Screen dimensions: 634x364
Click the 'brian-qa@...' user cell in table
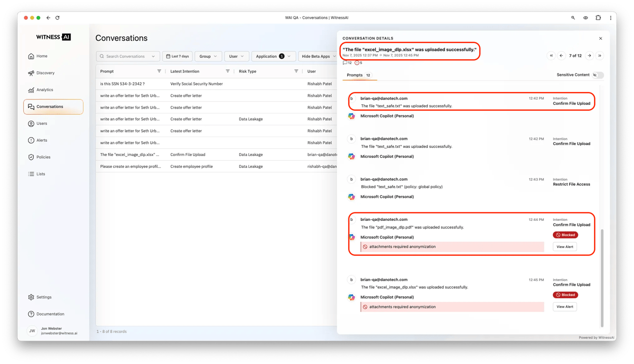tap(322, 155)
